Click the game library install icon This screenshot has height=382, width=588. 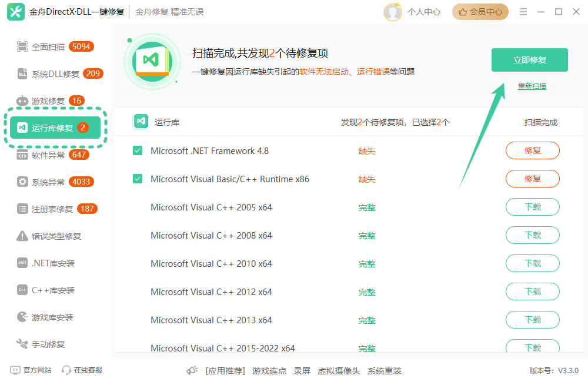pos(22,317)
